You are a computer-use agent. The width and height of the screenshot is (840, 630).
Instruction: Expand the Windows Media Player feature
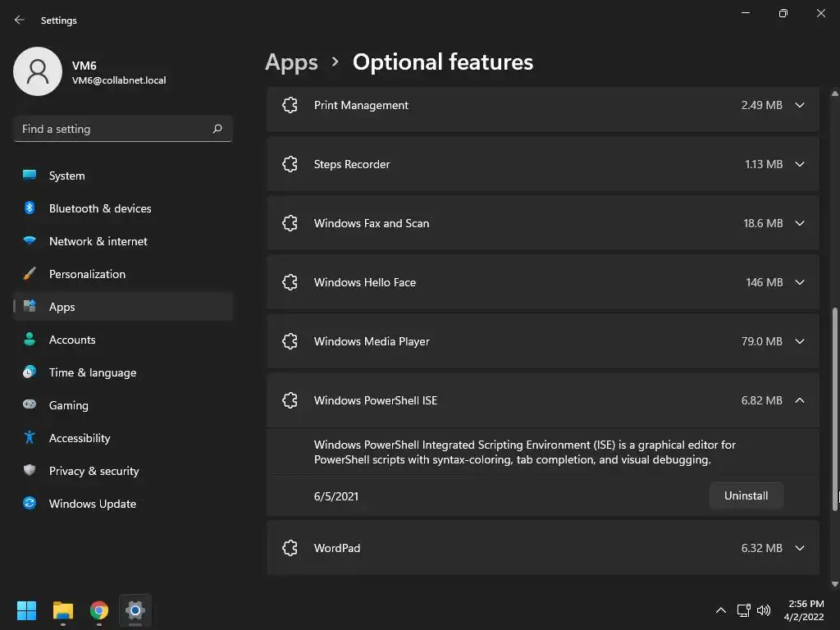coord(800,341)
